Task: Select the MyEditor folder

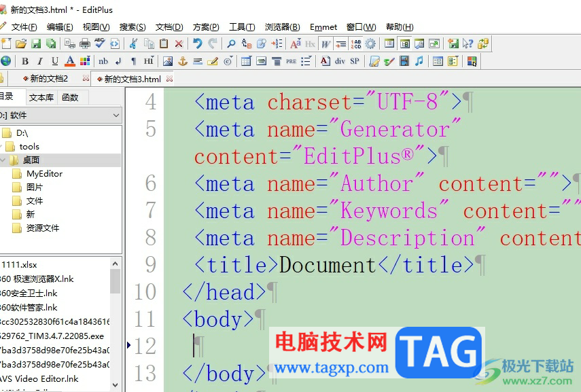Action: 44,174
